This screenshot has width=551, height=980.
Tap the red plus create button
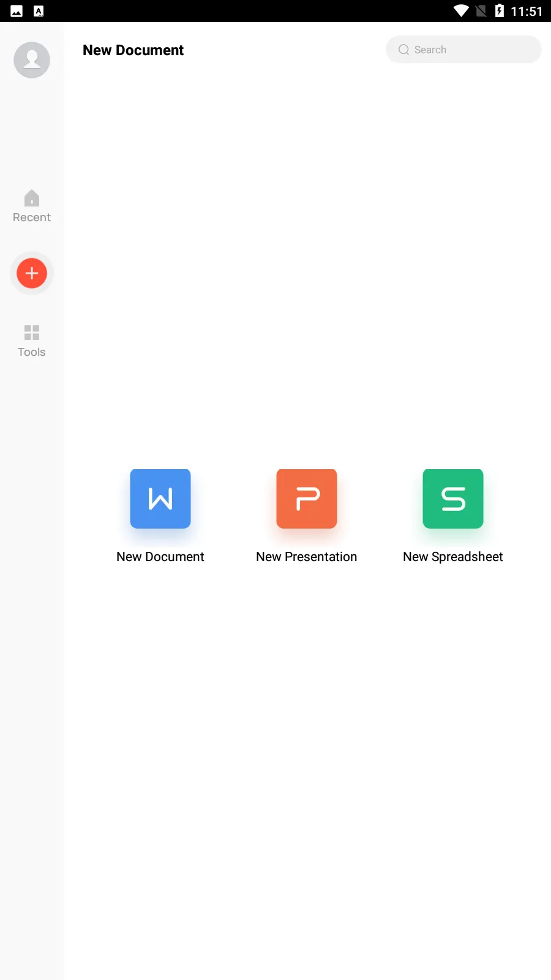point(32,273)
